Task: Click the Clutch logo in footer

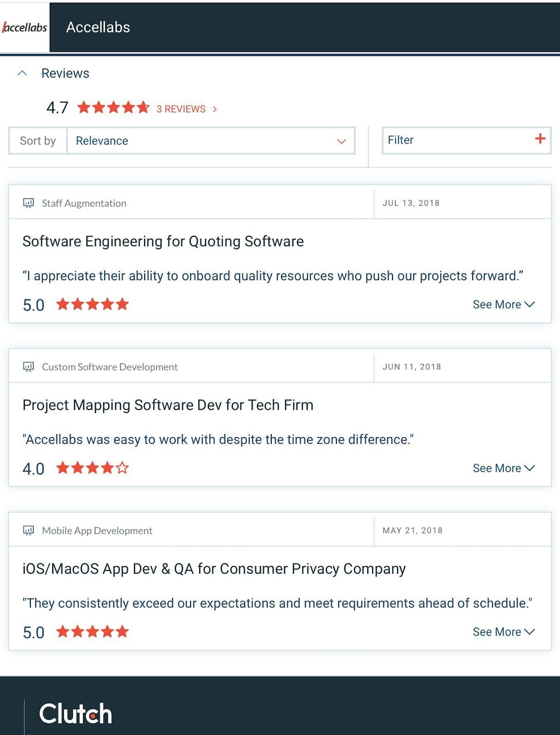Action: pos(76,714)
